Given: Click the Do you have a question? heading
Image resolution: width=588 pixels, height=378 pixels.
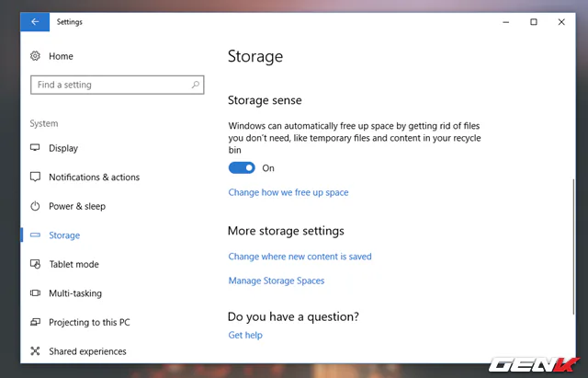Looking at the screenshot, I should (x=293, y=316).
